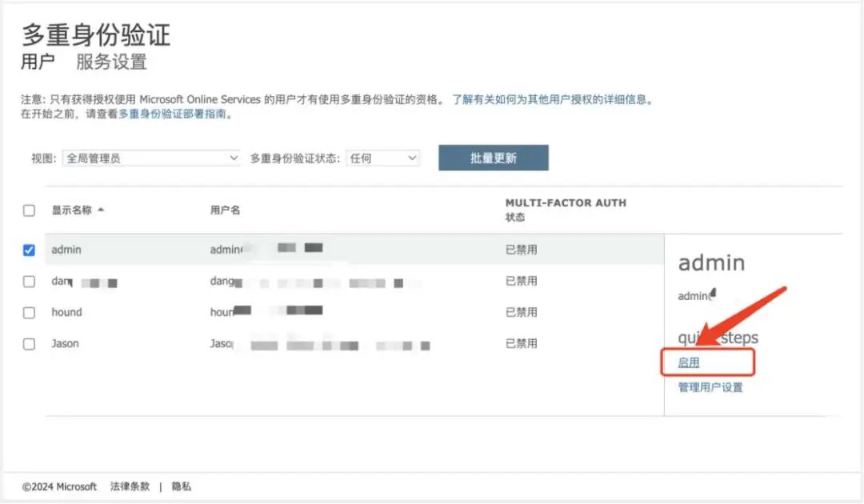
Task: Click the 启用 link under quick steps
Action: click(688, 362)
